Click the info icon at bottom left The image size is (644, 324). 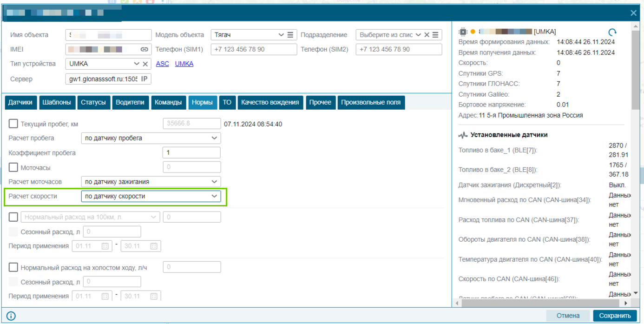(x=11, y=316)
